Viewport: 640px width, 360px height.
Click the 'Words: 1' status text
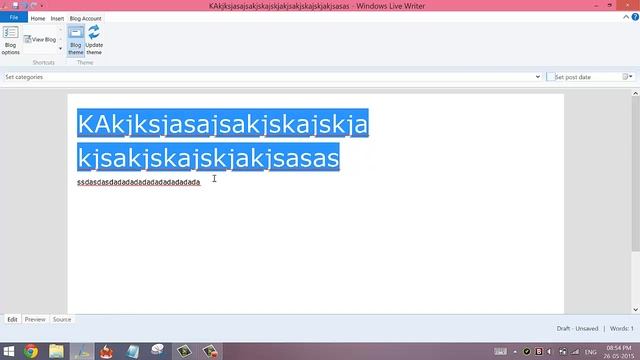tap(622, 329)
